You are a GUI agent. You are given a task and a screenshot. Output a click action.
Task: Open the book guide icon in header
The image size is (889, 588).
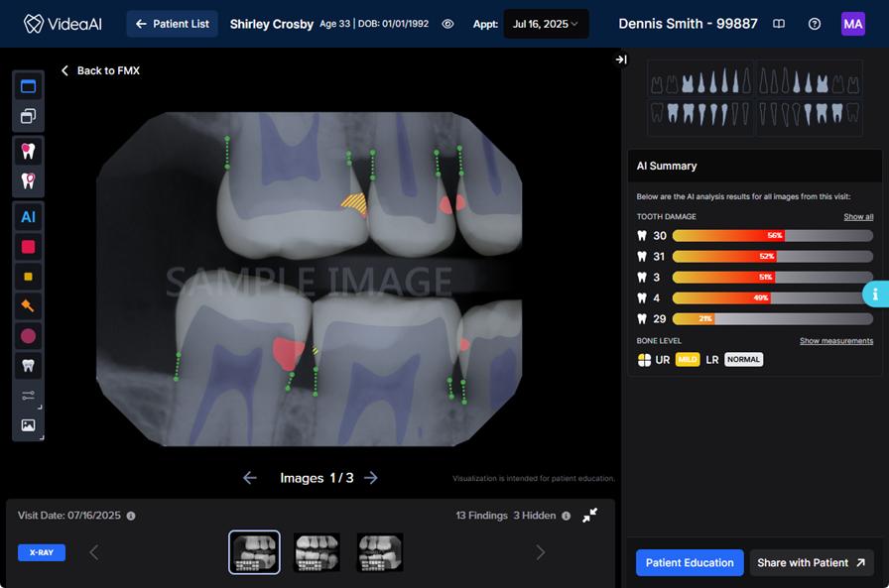click(x=779, y=24)
